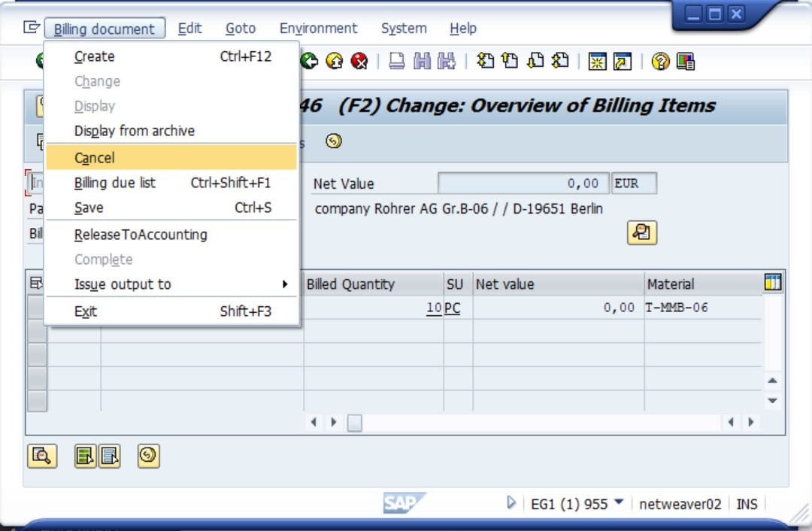Click the horizontal table scrollbar thumb
The image size is (812, 531).
tap(355, 423)
